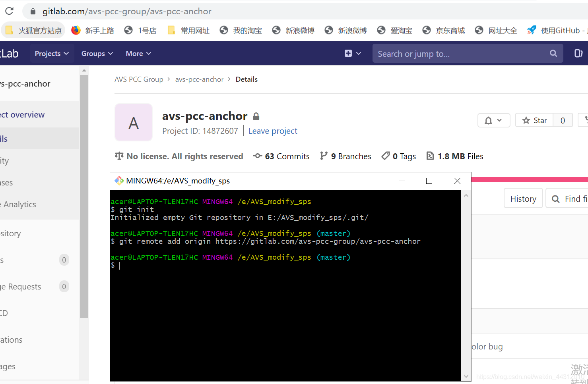View the 63 Commits list
588x384 pixels.
point(281,156)
